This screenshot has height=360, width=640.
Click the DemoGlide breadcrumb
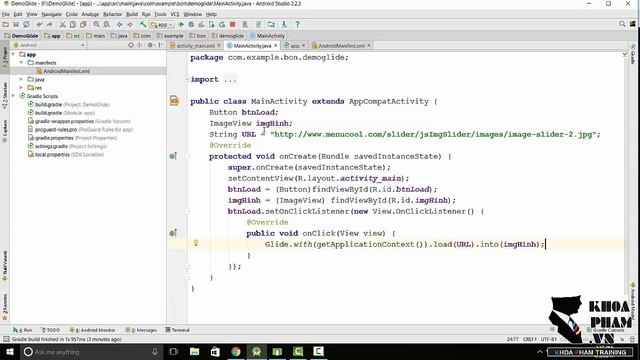click(21, 36)
